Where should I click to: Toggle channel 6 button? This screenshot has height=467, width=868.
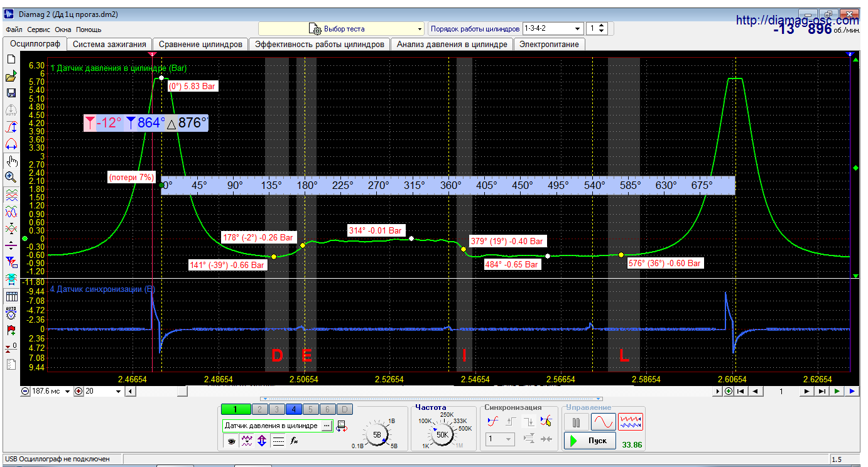pos(328,409)
